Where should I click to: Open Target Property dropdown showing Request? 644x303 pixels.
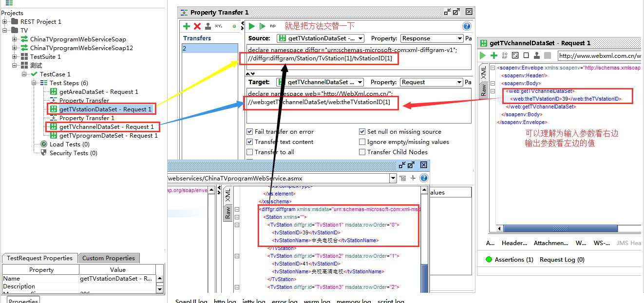click(x=432, y=82)
